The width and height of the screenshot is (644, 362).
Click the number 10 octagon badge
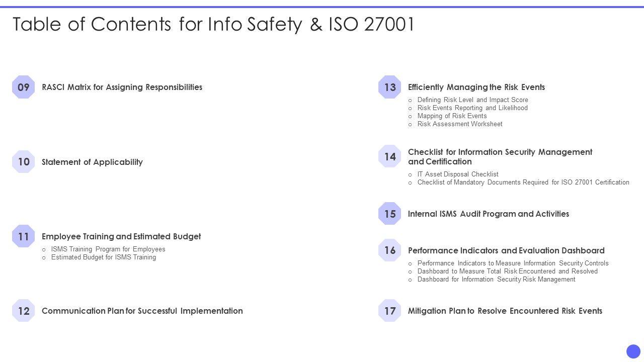coord(24,161)
